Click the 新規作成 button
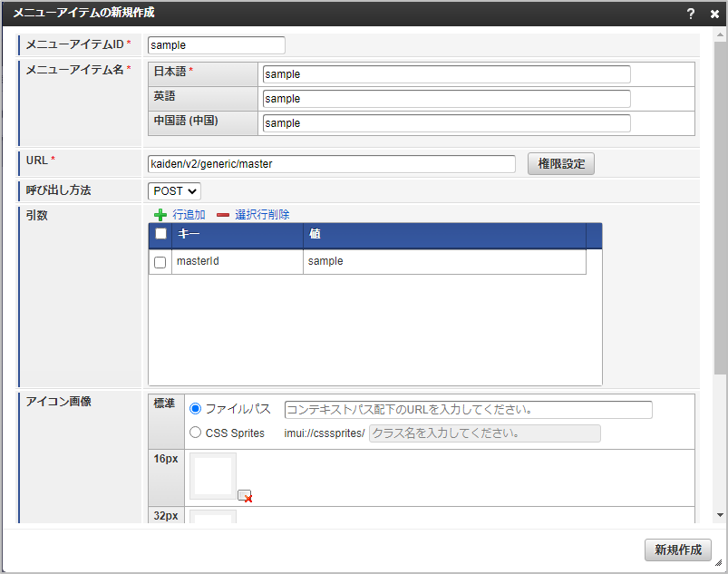 tap(678, 550)
